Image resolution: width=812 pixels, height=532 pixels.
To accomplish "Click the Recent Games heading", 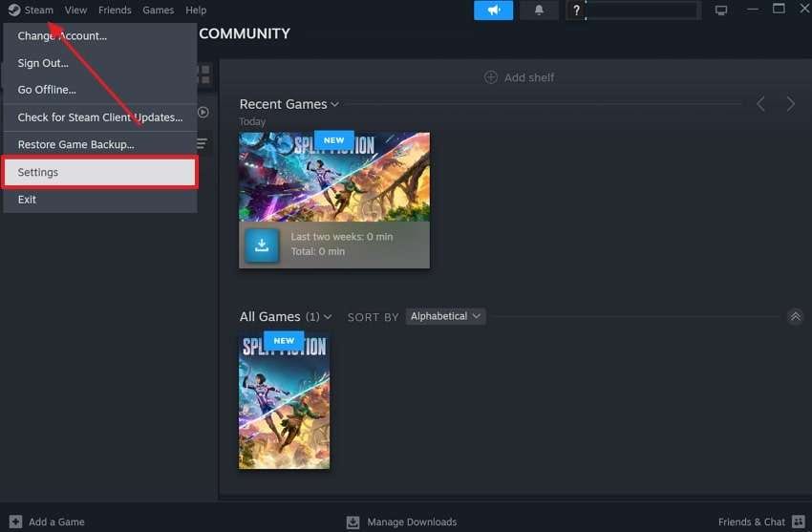I will click(x=283, y=104).
